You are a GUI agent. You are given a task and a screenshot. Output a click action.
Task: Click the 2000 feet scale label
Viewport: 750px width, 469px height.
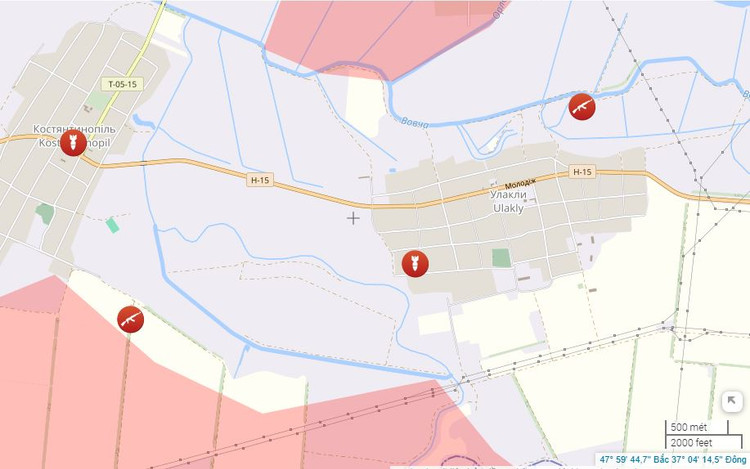[691, 443]
